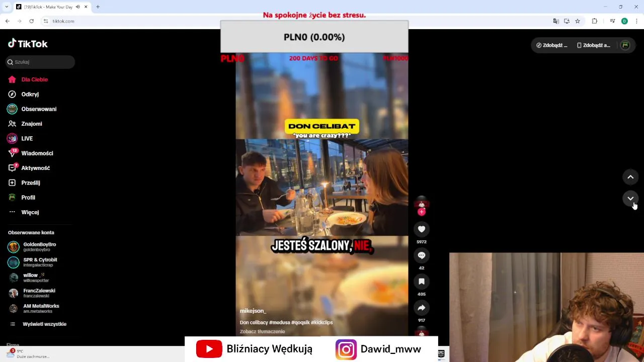Open the Chrome profile D avatar
The image size is (644, 362).
624,21
